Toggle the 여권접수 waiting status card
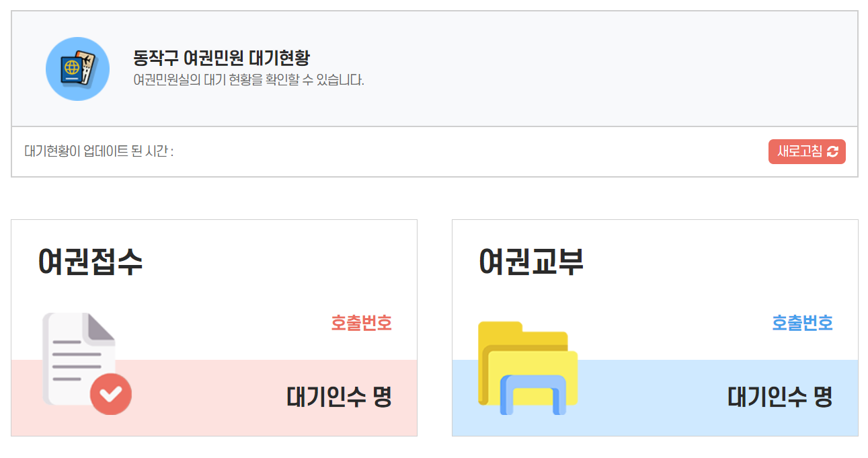Screen dimensions: 868x458 [213, 328]
